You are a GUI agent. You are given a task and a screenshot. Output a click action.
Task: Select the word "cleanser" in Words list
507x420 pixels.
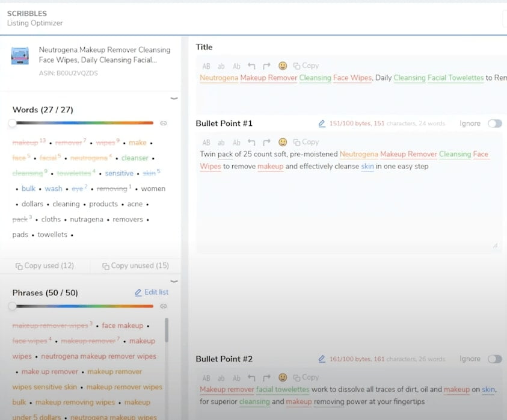click(135, 158)
